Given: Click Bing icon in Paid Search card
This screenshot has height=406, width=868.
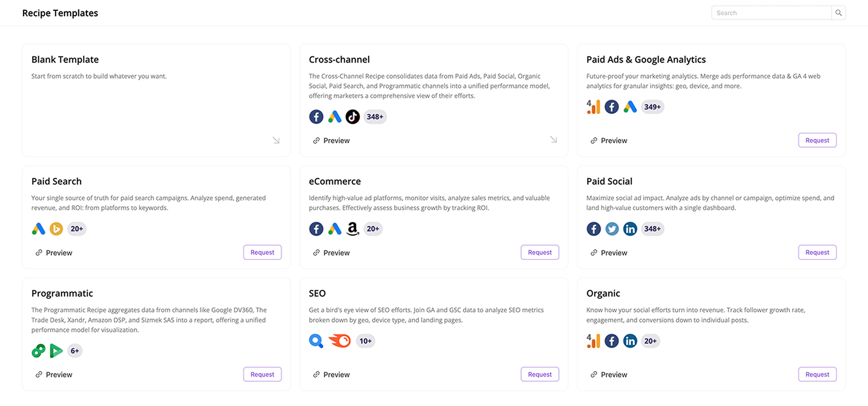Looking at the screenshot, I should (56, 229).
